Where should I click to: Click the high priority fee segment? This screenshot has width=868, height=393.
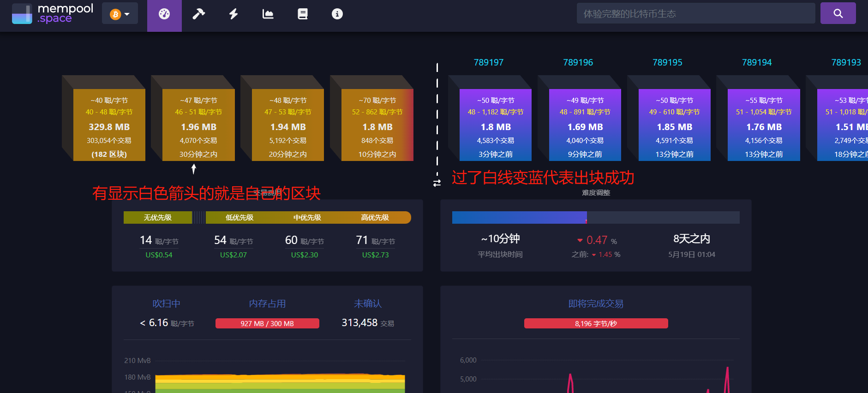click(x=375, y=218)
